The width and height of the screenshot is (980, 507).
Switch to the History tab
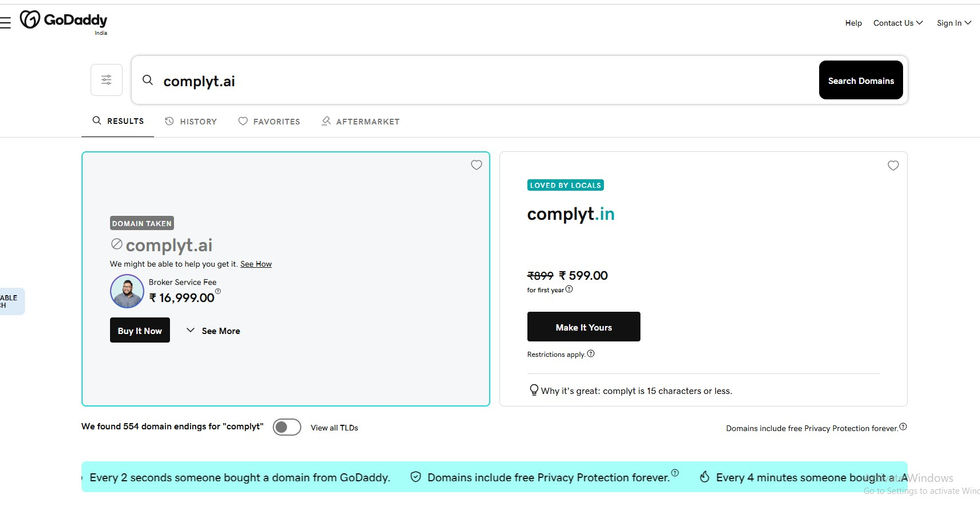pos(191,121)
